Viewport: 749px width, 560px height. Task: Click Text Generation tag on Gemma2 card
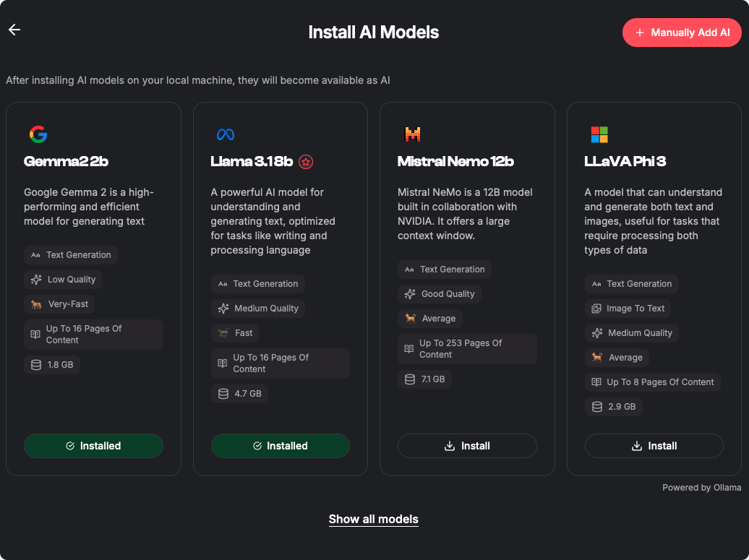pyautogui.click(x=71, y=255)
